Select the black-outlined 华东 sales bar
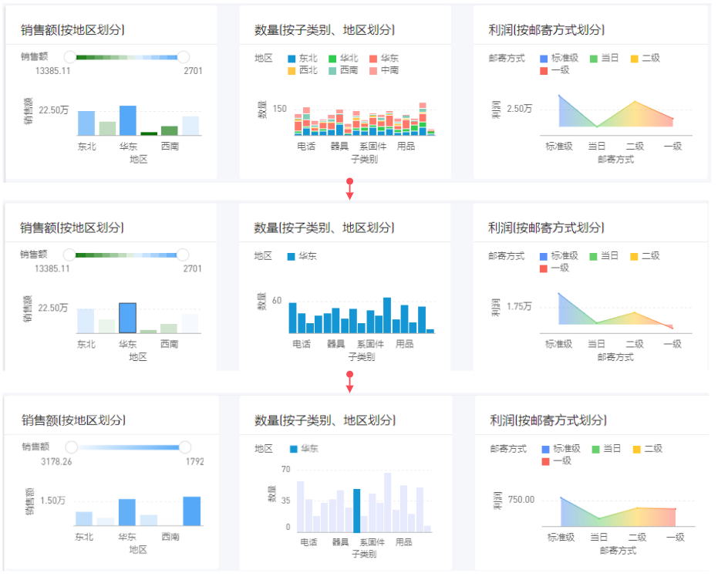This screenshot has width=728, height=580. 128,318
